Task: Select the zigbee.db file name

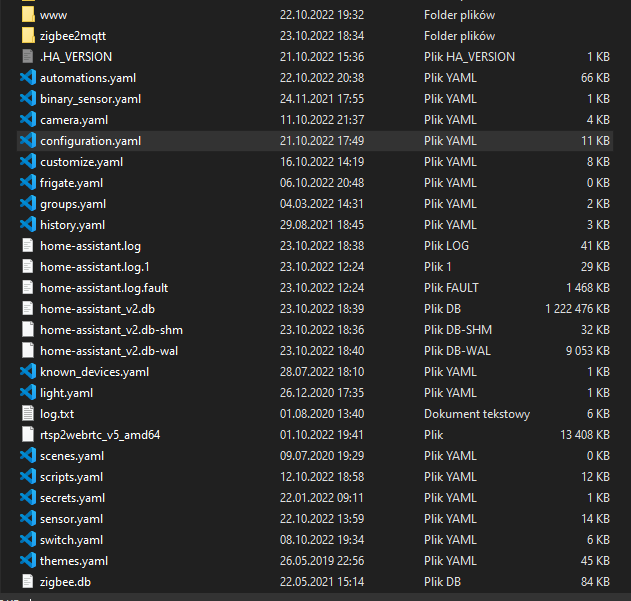Action: pyautogui.click(x=66, y=582)
